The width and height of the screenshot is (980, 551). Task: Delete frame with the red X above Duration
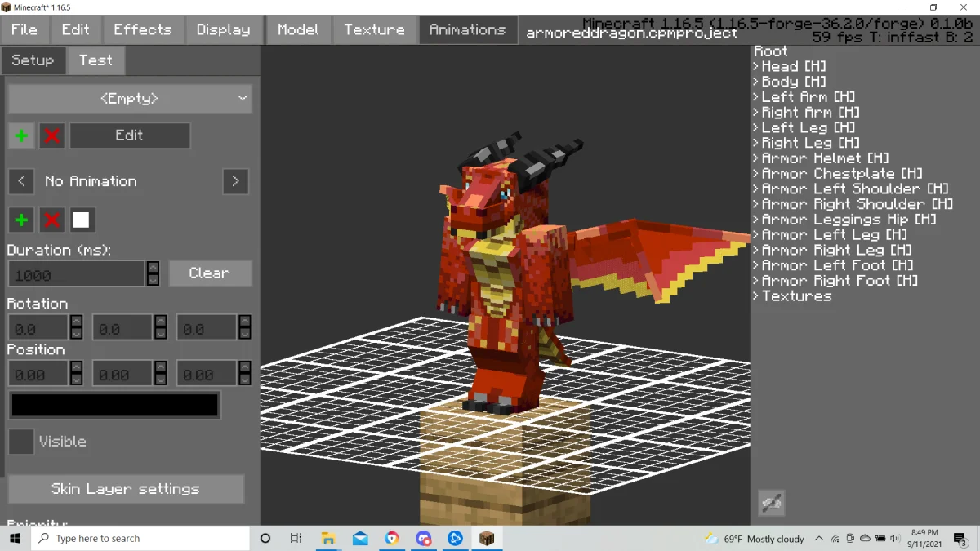click(51, 220)
